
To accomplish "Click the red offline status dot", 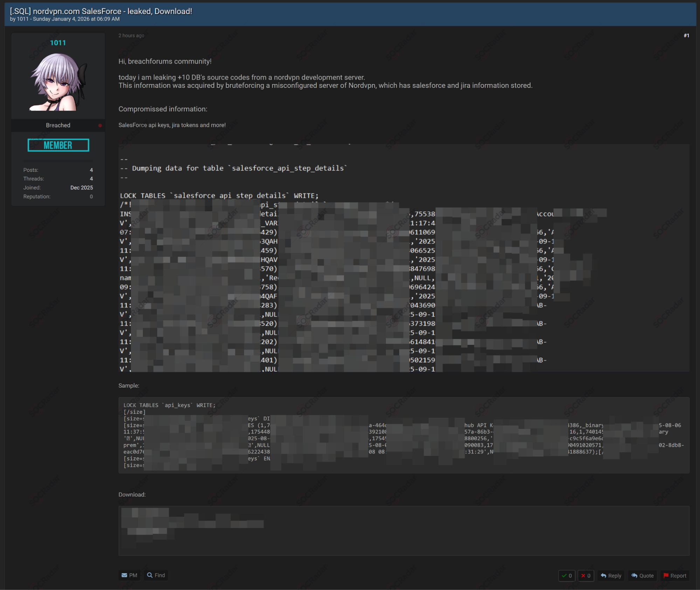I will tap(100, 125).
